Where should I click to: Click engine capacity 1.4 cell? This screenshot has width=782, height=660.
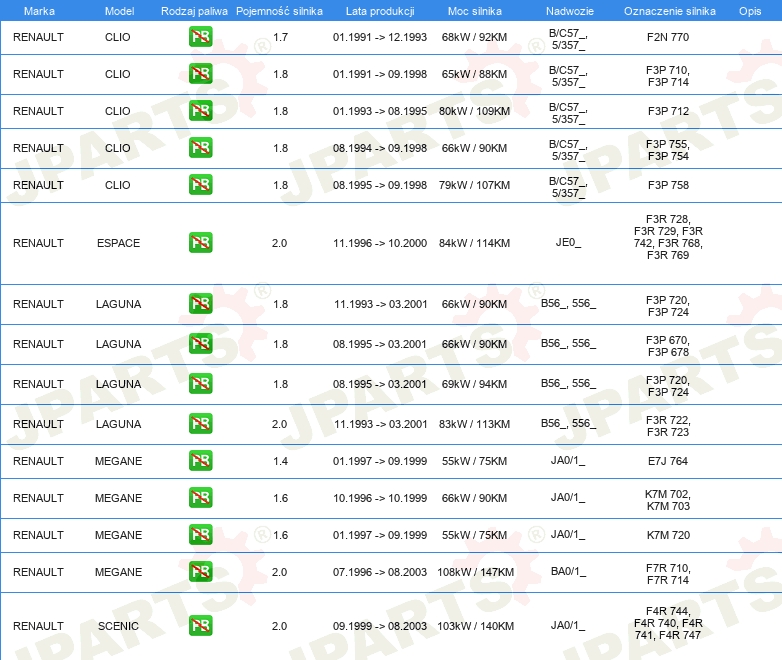(280, 461)
